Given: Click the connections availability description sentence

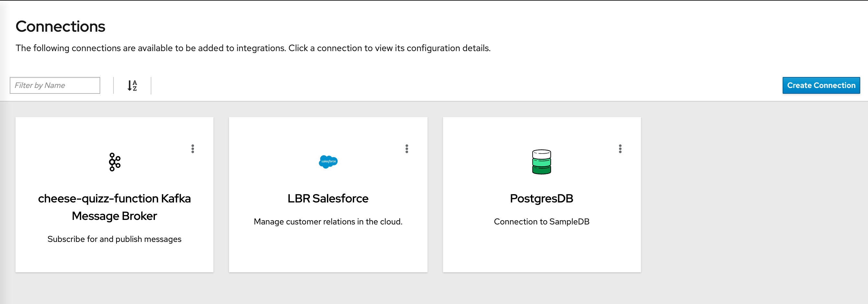Looking at the screenshot, I should point(253,48).
